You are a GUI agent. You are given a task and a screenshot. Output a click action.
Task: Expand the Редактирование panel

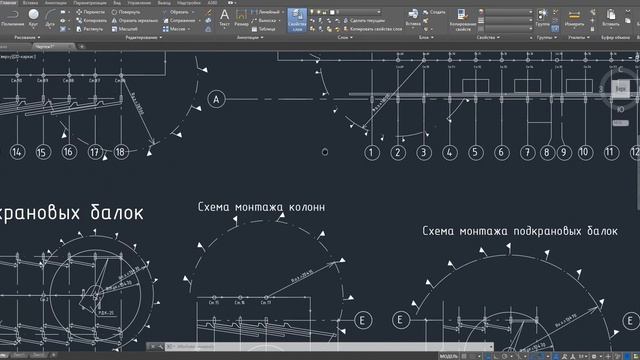click(143, 38)
